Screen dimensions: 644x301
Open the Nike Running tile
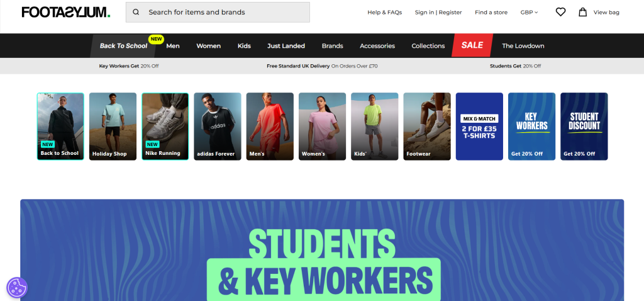(165, 126)
